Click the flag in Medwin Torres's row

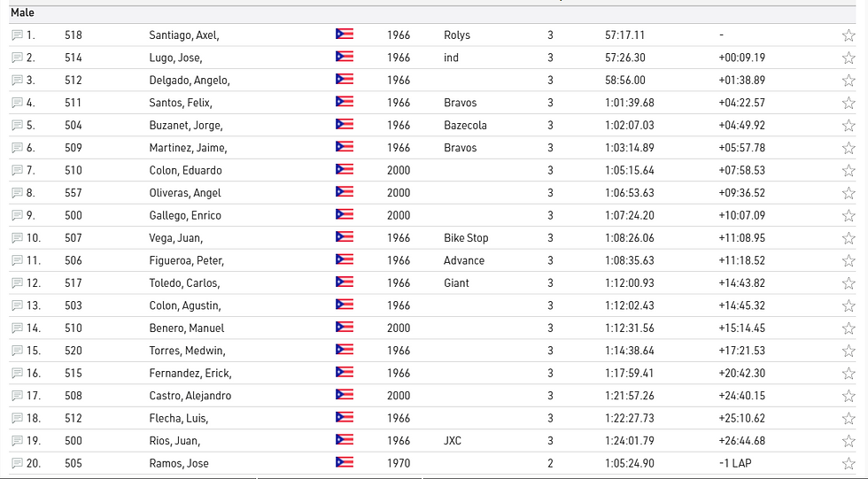click(x=345, y=351)
